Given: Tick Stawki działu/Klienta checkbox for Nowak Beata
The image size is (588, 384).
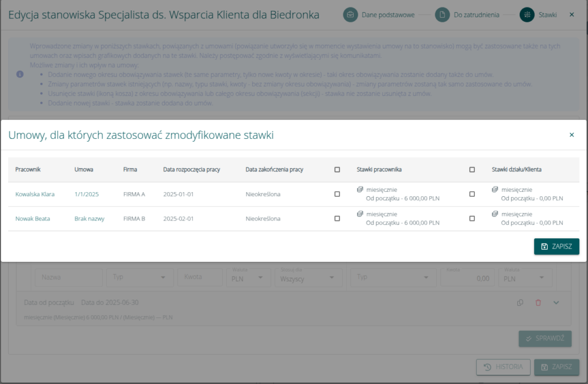Looking at the screenshot, I should point(472,219).
